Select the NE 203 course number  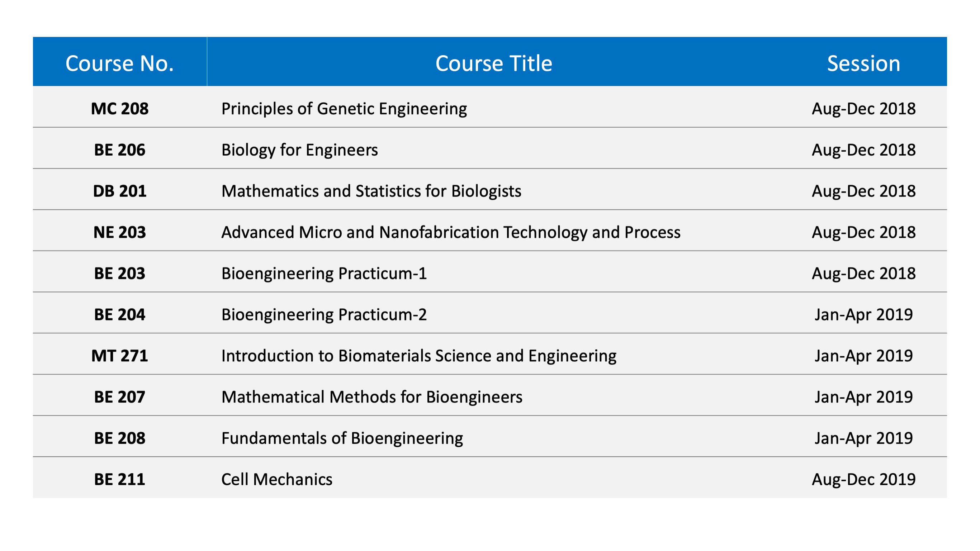point(119,232)
